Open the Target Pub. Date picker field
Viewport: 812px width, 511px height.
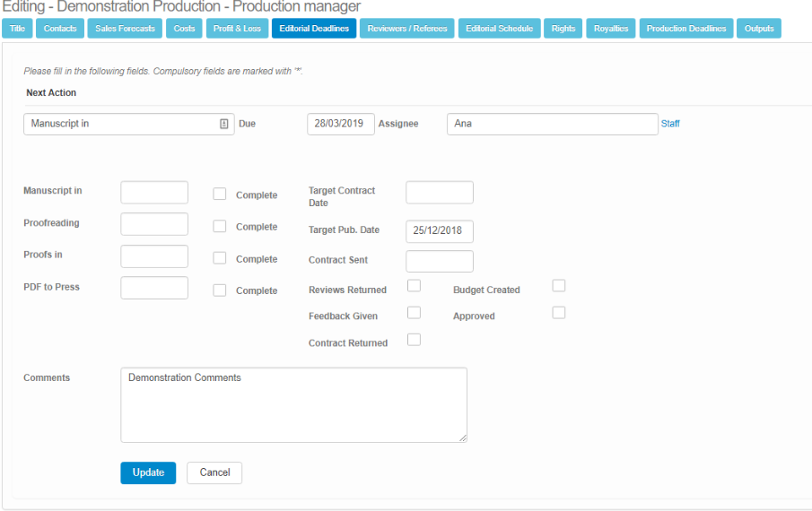[x=439, y=231]
